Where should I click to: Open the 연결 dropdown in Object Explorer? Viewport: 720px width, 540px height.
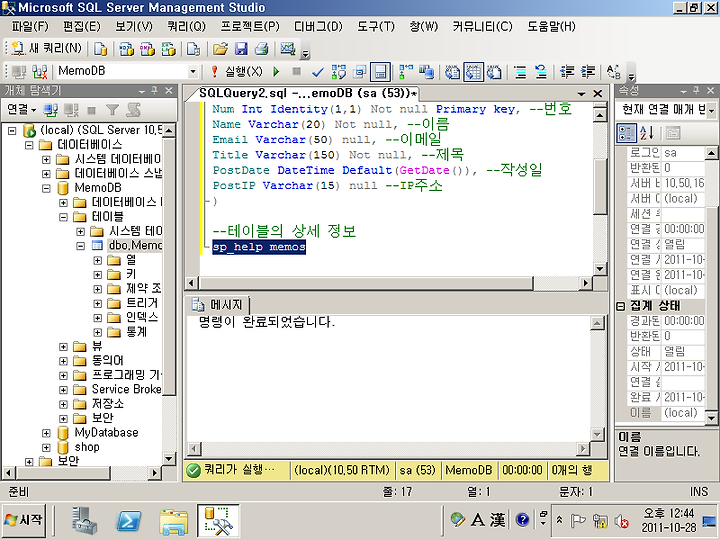pos(22,109)
